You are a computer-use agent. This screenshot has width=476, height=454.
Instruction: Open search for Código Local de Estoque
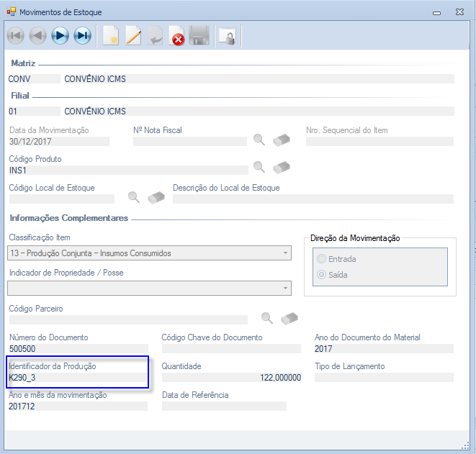click(133, 197)
